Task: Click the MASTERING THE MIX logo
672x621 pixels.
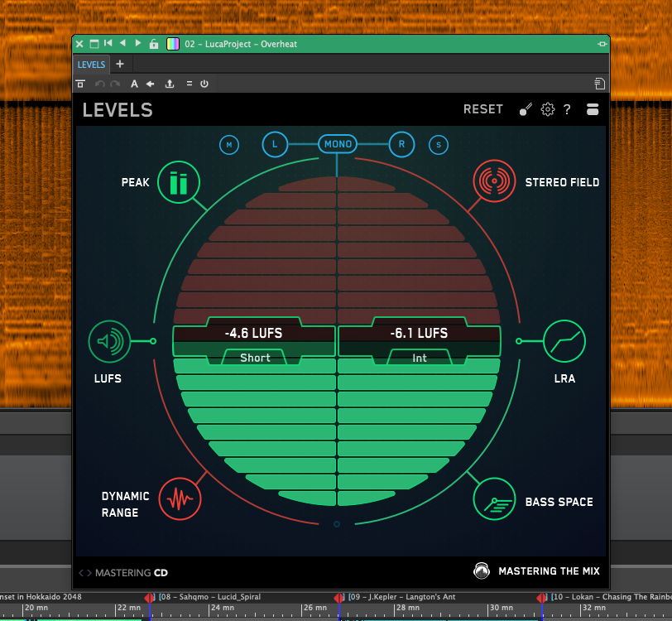Action: (x=536, y=570)
